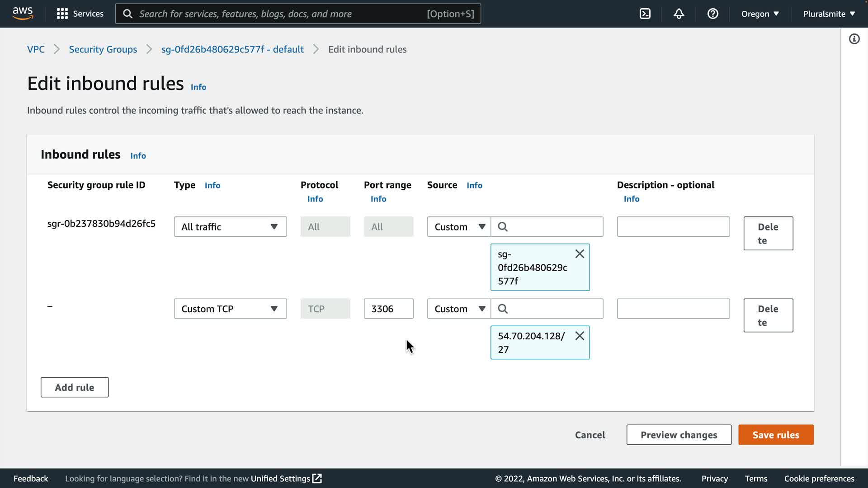The image size is (868, 488).
Task: Go to Security Groups breadcrumb link
Action: coord(103,49)
